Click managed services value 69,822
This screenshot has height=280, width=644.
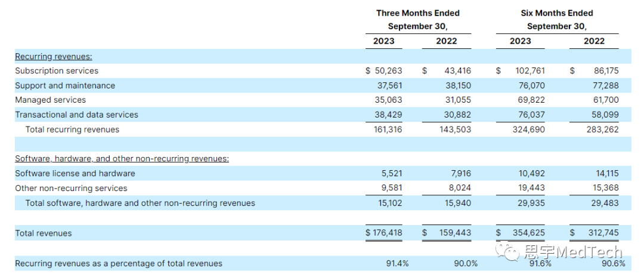pos(532,100)
